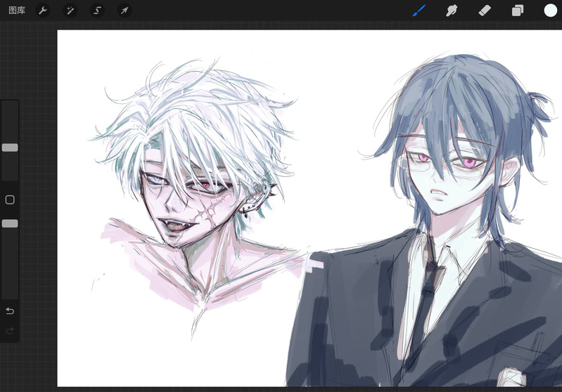Screen dimensions: 562x392
Task: Tap the square modify button in sidebar
Action: (x=10, y=200)
